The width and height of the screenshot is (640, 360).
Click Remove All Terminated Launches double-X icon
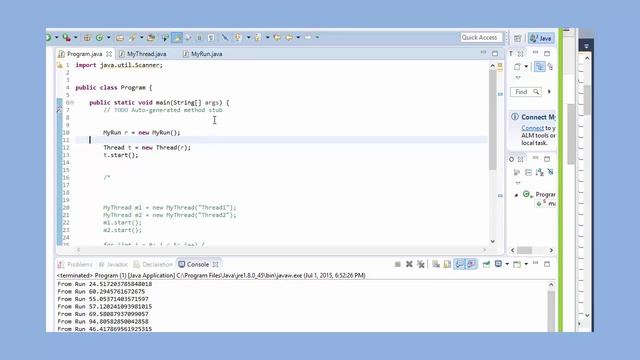point(421,264)
